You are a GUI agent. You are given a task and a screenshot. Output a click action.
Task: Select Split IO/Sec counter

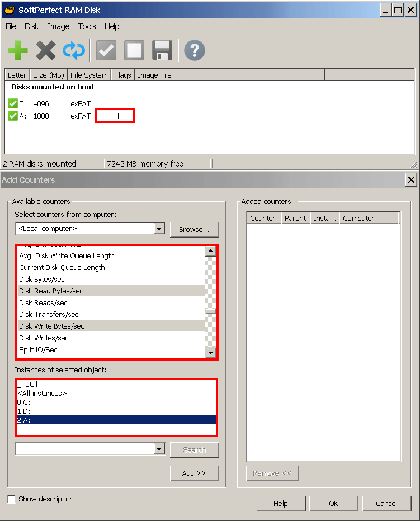coord(112,349)
